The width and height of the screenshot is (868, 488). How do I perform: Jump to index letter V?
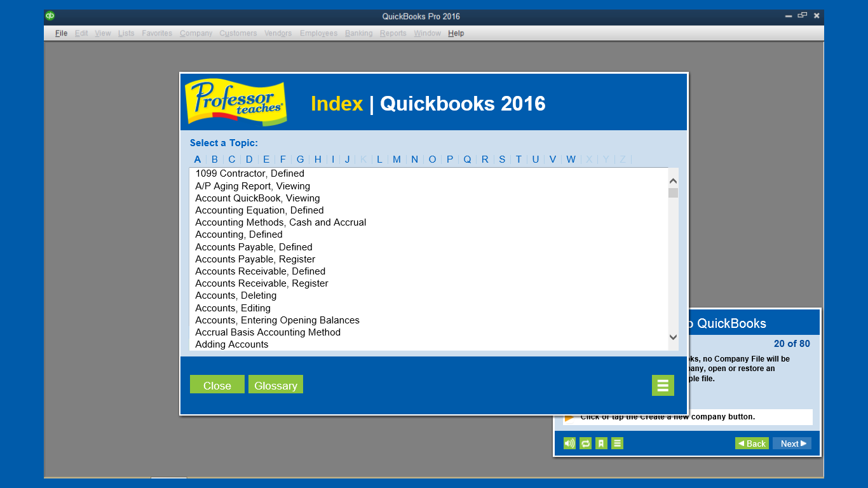click(x=553, y=159)
